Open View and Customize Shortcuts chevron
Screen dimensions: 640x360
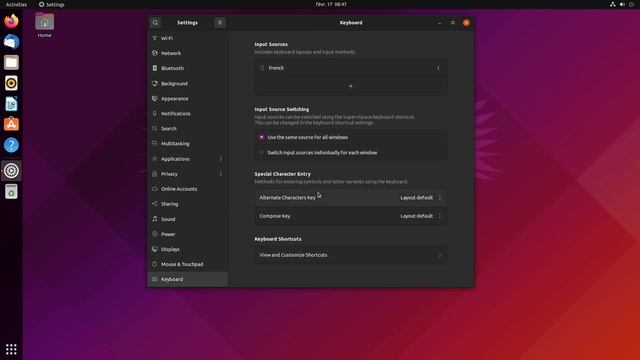pyautogui.click(x=440, y=255)
